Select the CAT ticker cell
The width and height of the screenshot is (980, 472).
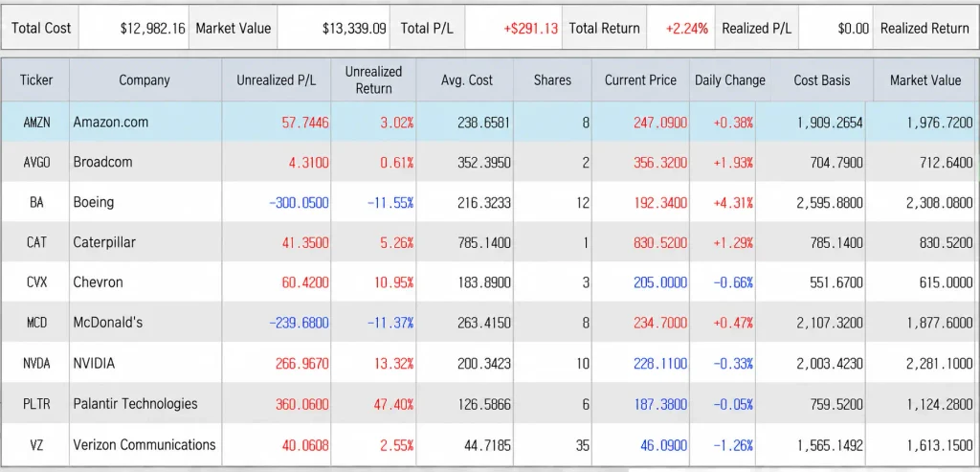pyautogui.click(x=36, y=242)
